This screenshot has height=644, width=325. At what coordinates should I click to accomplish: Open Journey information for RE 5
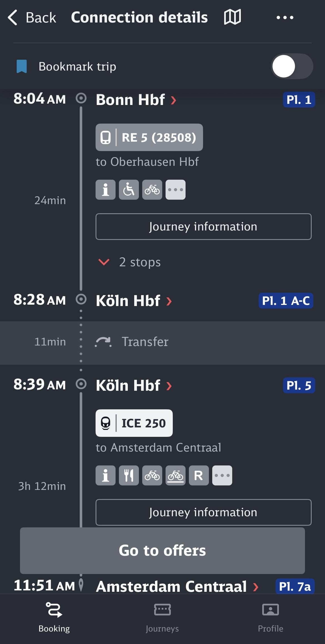[x=204, y=227]
